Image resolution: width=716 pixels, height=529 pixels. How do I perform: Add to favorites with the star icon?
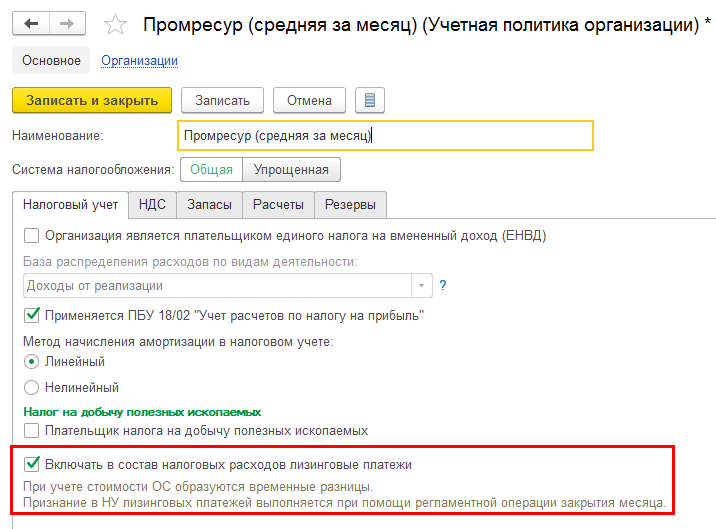click(x=115, y=24)
